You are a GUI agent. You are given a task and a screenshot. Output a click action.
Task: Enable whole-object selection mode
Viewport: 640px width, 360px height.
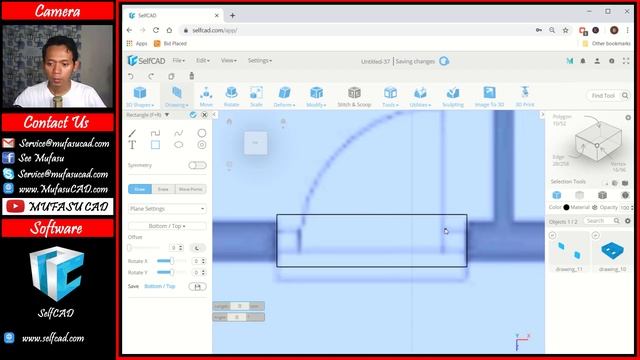coord(557,195)
